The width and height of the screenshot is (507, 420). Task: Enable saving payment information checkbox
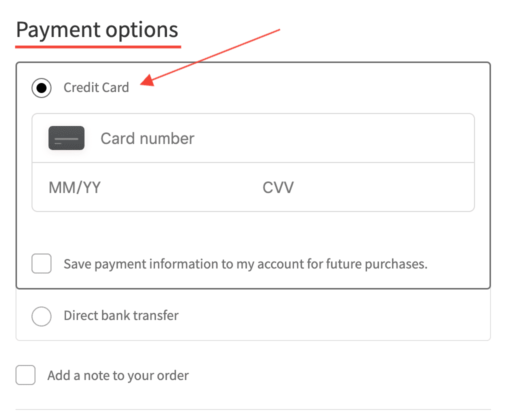coord(41,263)
